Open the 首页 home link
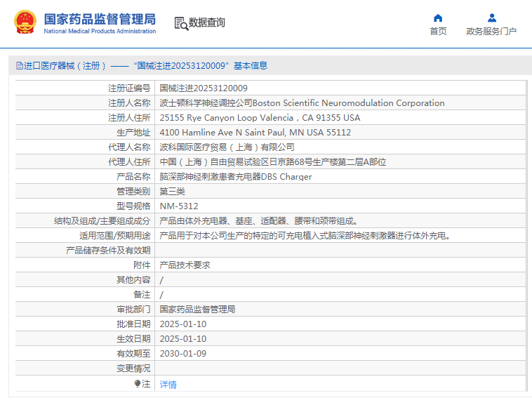This screenshot has width=532, height=398. 438,31
